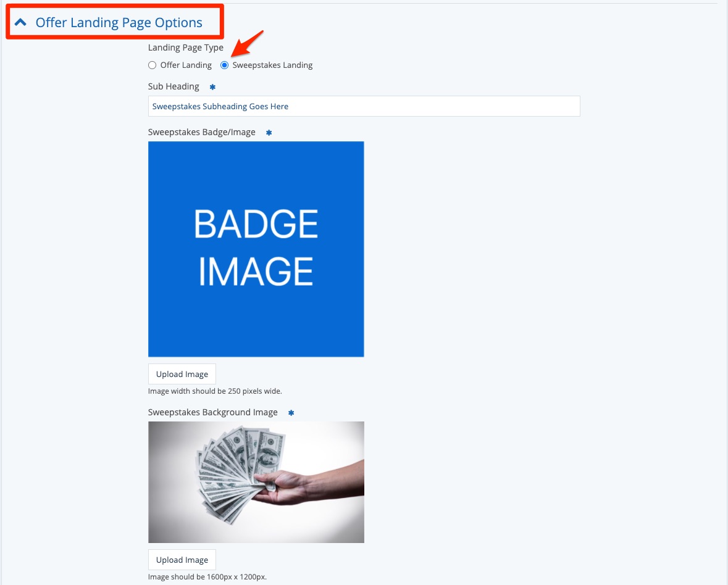Focus the Sub Heading text field
This screenshot has width=728, height=585.
point(364,106)
